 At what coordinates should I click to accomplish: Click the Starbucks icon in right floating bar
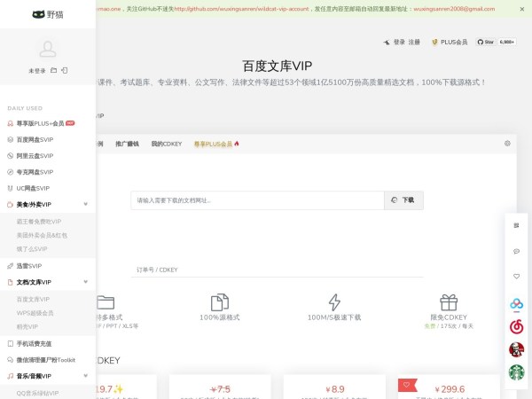coord(516,373)
